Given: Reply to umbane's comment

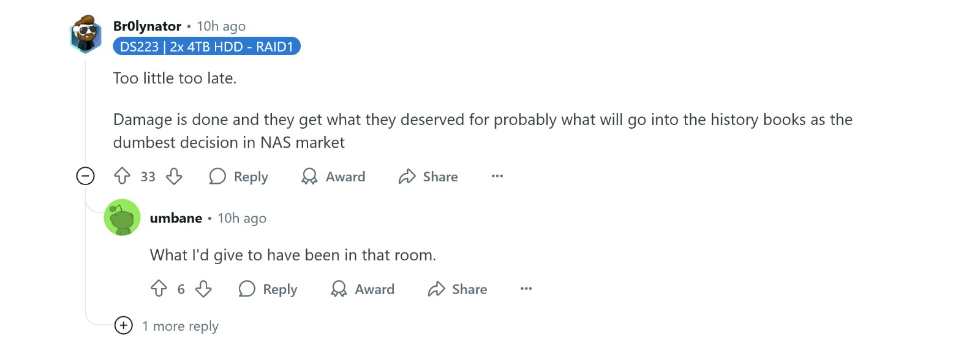Looking at the screenshot, I should pyautogui.click(x=268, y=289).
